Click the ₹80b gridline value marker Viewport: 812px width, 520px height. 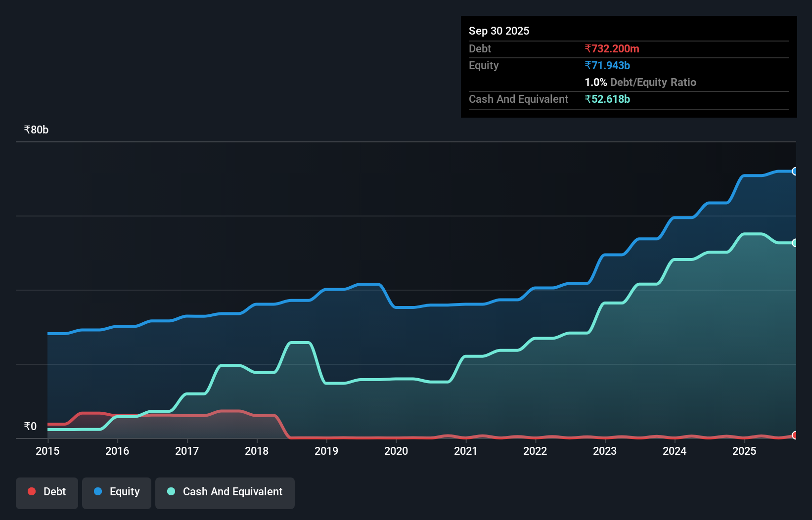(35, 130)
